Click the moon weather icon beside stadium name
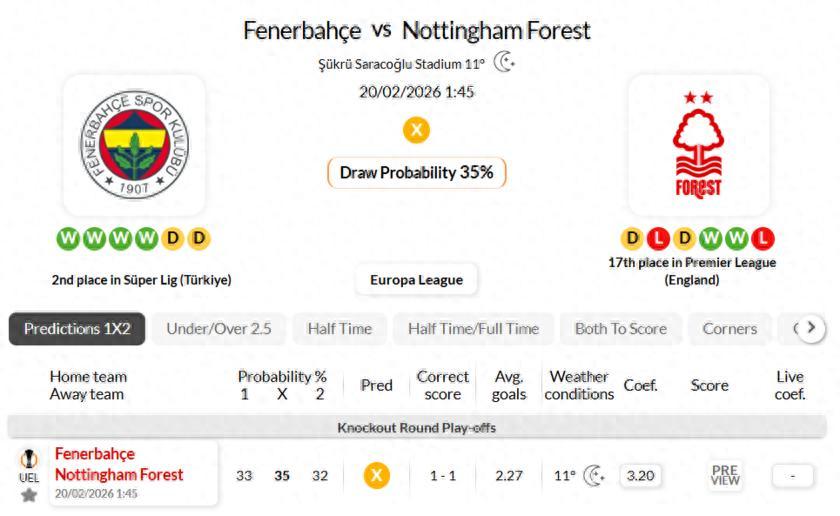840x516 pixels. pos(505,63)
